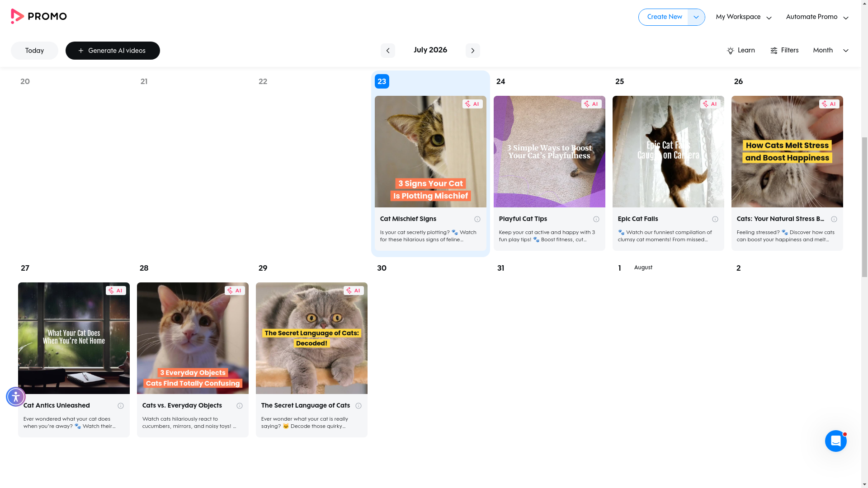The height and width of the screenshot is (488, 868).
Task: Click AI badge on Epic Cat Fails thumbnail
Action: [x=710, y=104]
